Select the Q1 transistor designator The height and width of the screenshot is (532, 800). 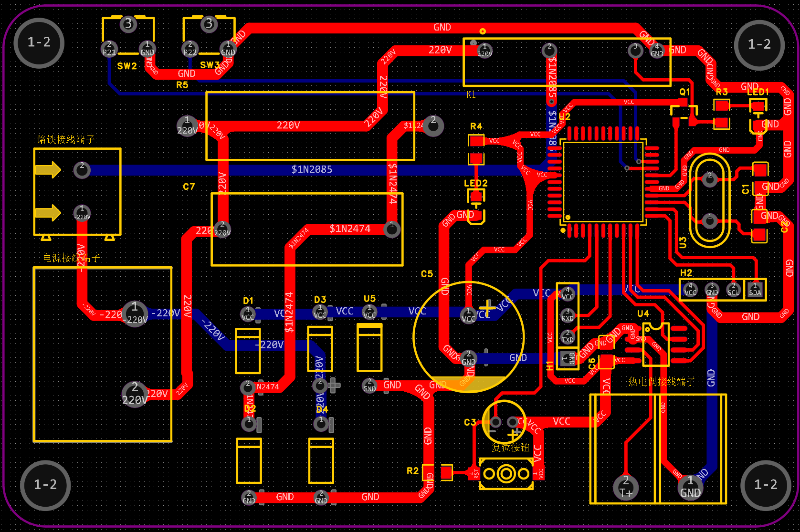pyautogui.click(x=684, y=92)
